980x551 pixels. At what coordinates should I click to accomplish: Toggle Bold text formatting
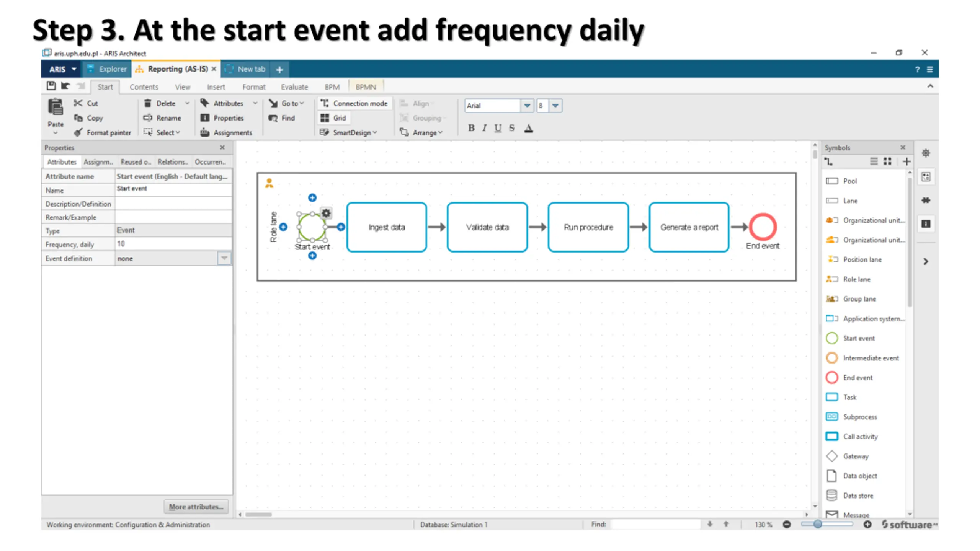point(471,128)
